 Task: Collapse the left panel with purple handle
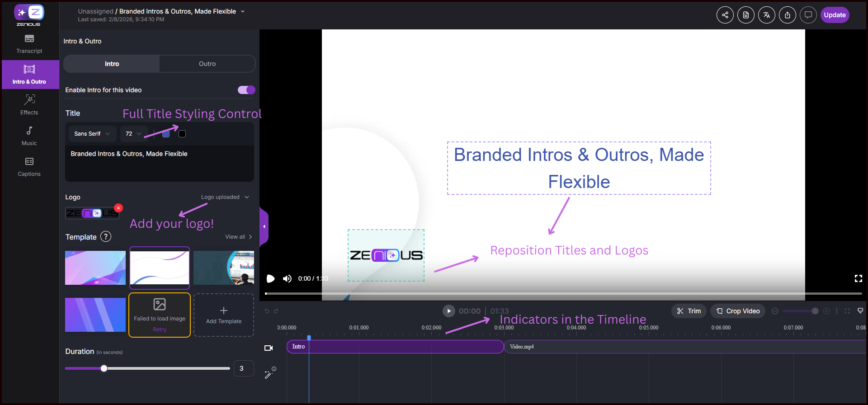point(264,226)
